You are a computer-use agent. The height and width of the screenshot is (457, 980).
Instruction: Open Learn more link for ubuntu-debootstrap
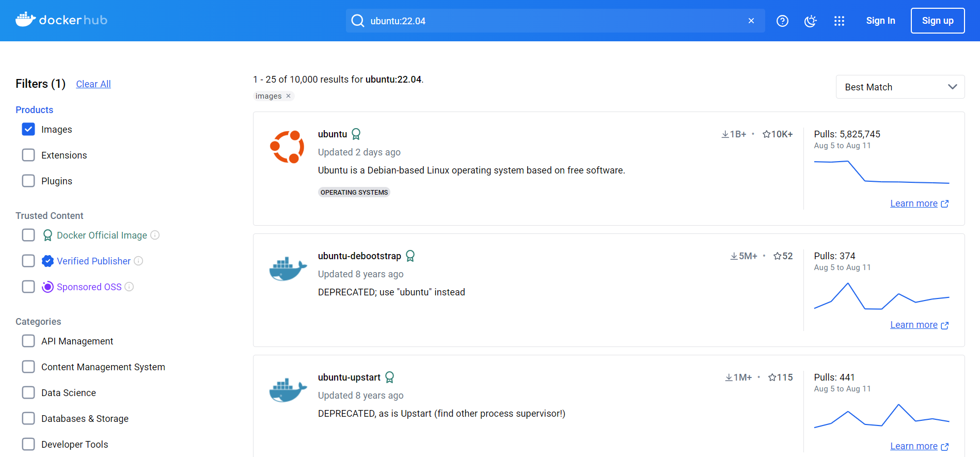tap(919, 325)
